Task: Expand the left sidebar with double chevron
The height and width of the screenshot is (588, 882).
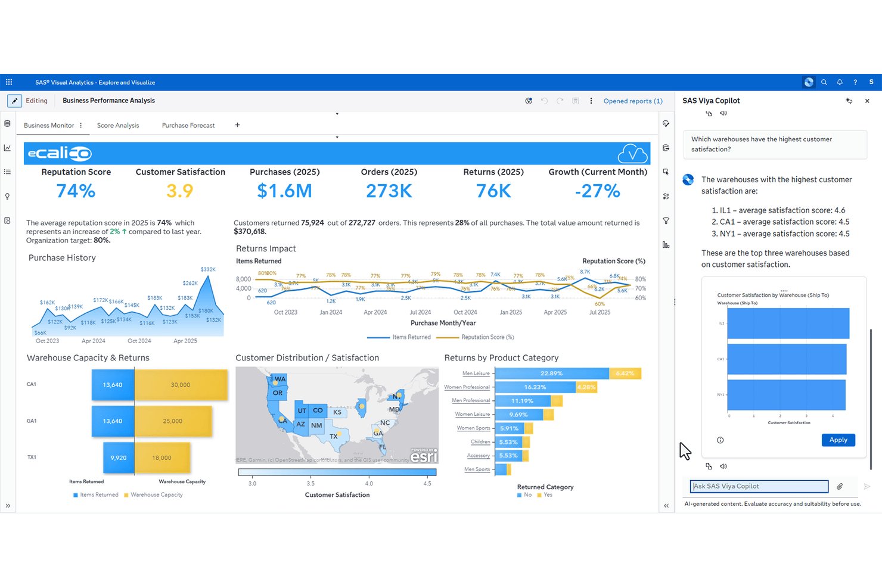Action: click(8, 506)
